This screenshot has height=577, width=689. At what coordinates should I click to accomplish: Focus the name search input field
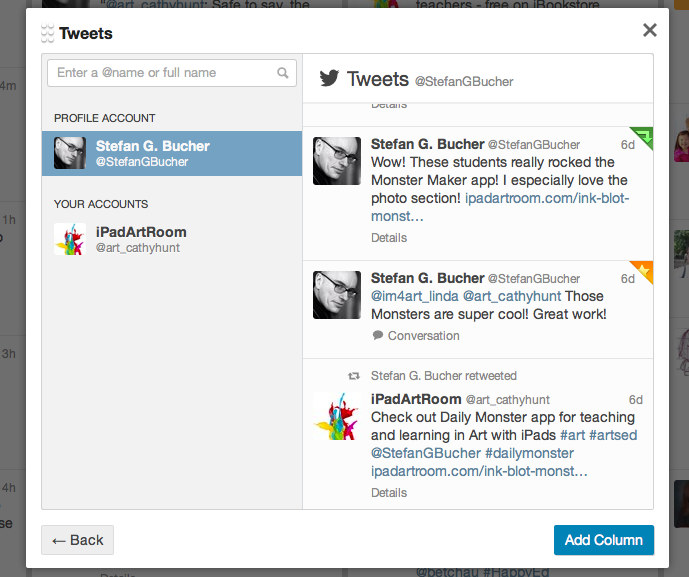[163, 73]
